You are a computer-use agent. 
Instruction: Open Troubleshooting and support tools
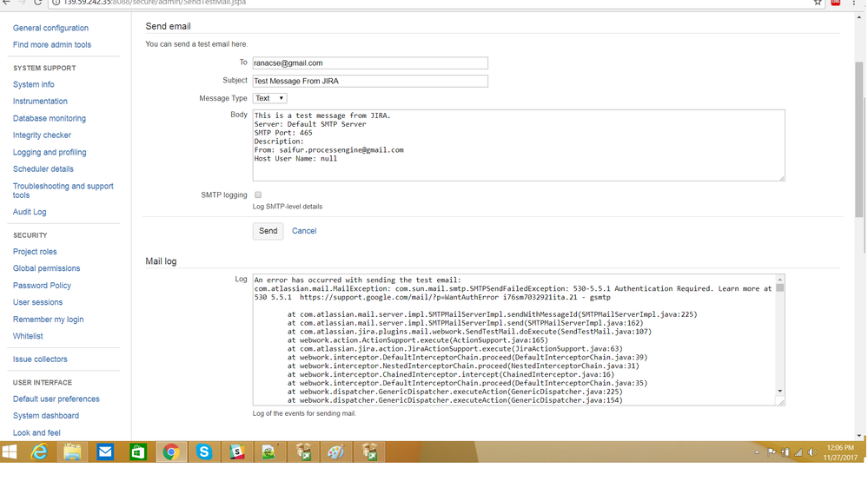(63, 190)
